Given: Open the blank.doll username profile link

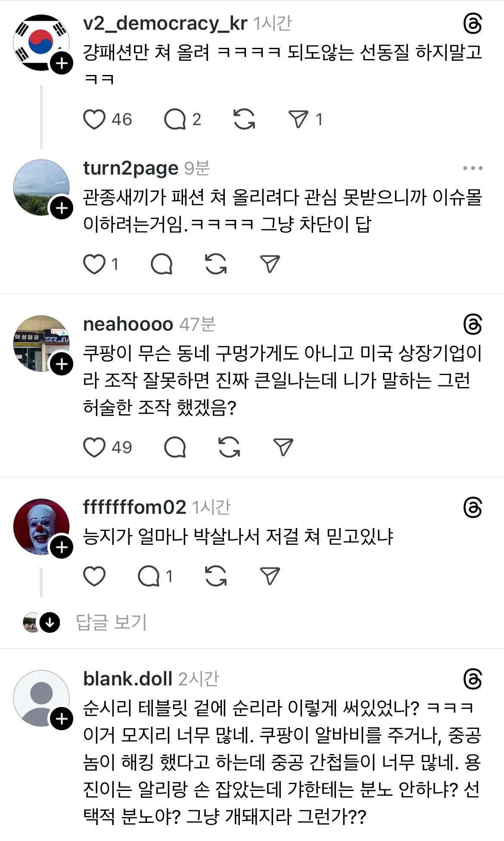Looking at the screenshot, I should tap(128, 679).
